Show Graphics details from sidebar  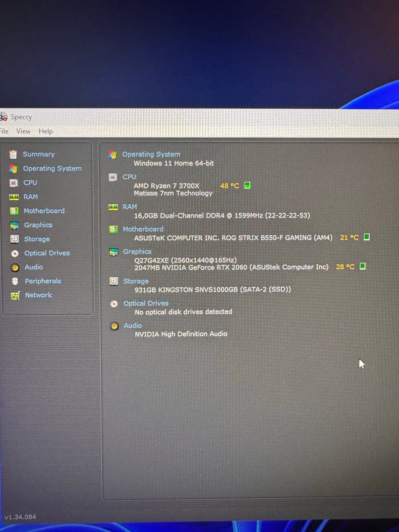tap(38, 225)
